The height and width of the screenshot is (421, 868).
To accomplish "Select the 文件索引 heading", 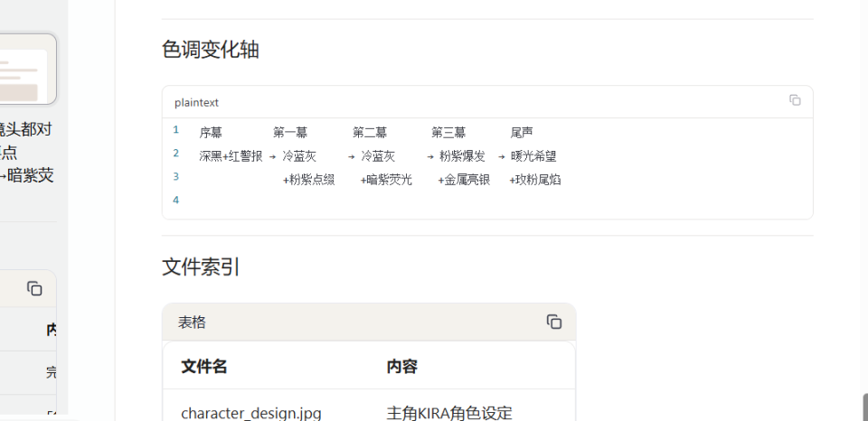I will coord(201,267).
